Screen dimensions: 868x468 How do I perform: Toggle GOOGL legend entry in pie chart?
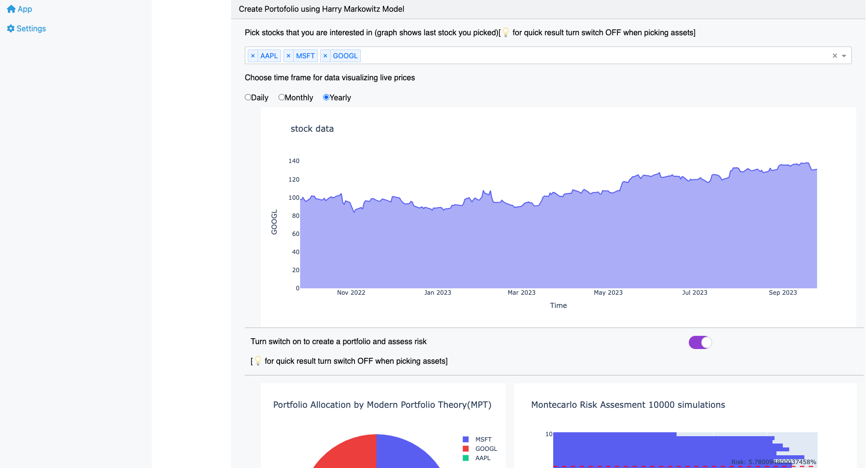(x=480, y=449)
